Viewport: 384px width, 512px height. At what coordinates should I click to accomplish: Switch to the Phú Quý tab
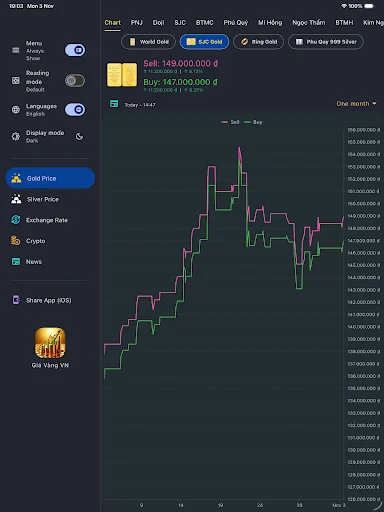point(236,23)
